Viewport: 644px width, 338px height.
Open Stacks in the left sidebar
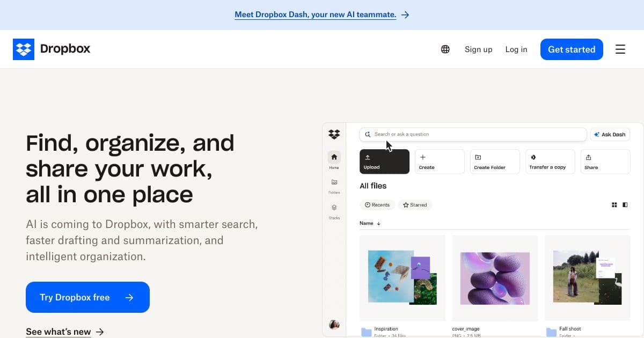(x=334, y=208)
